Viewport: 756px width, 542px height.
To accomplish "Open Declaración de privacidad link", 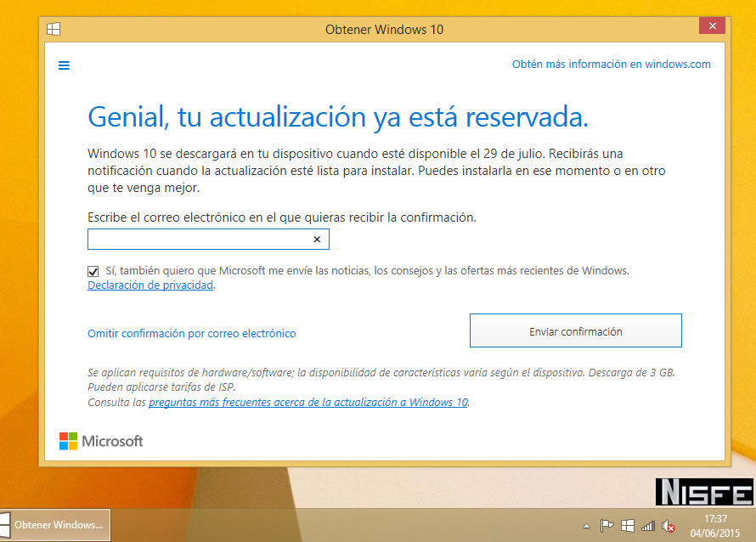I will (150, 285).
